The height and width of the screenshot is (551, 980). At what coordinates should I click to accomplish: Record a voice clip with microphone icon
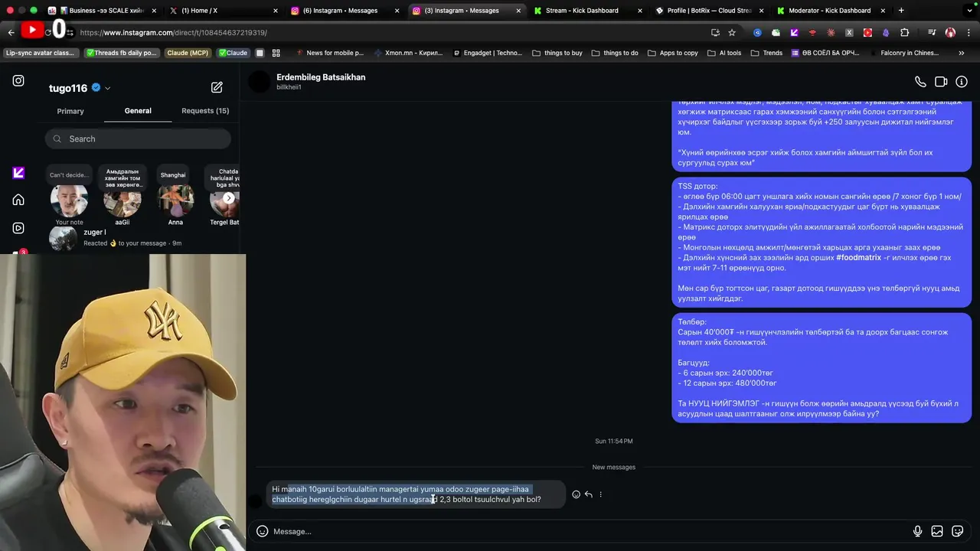click(917, 531)
